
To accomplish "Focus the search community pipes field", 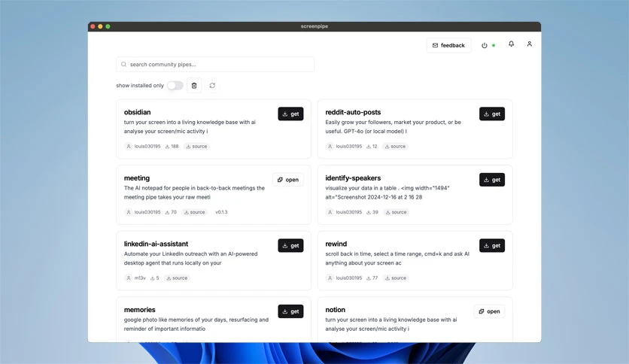I will [215, 64].
